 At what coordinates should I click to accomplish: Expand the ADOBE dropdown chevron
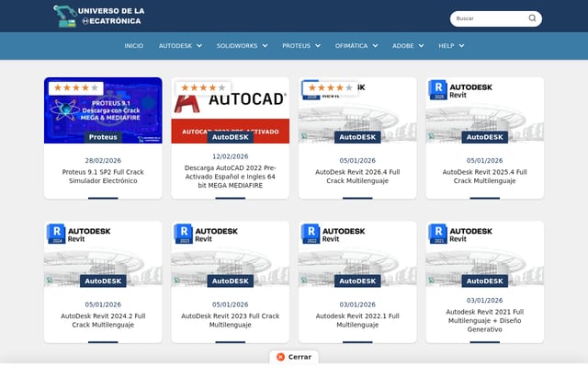coord(422,46)
